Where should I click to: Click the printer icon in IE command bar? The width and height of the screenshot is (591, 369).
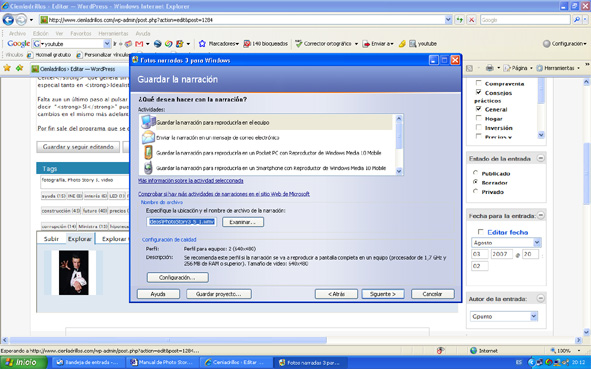(x=490, y=68)
